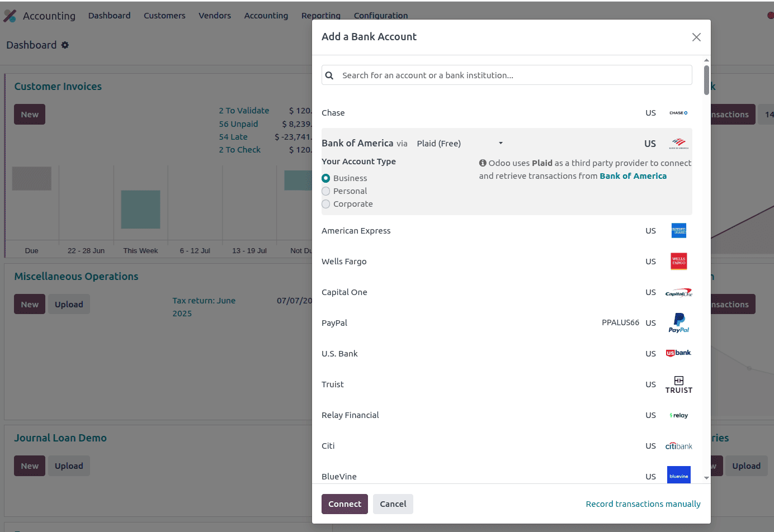Open the Bank of America link
Viewport: 774px width, 532px height.
coord(633,176)
